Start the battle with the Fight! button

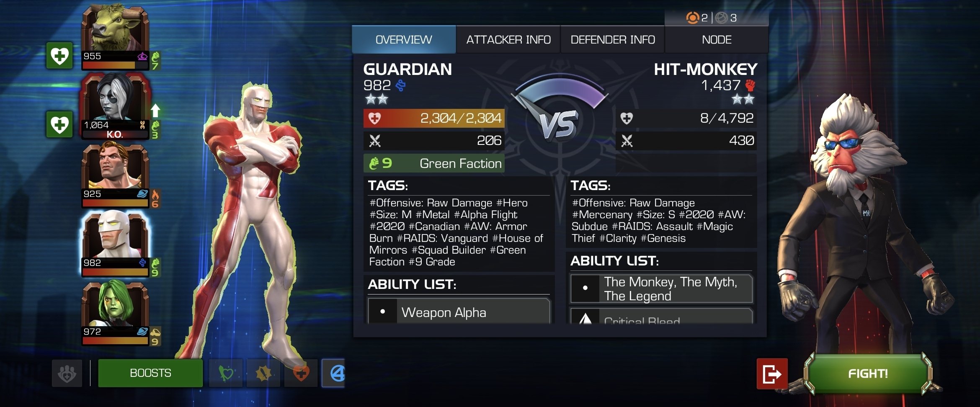(868, 374)
